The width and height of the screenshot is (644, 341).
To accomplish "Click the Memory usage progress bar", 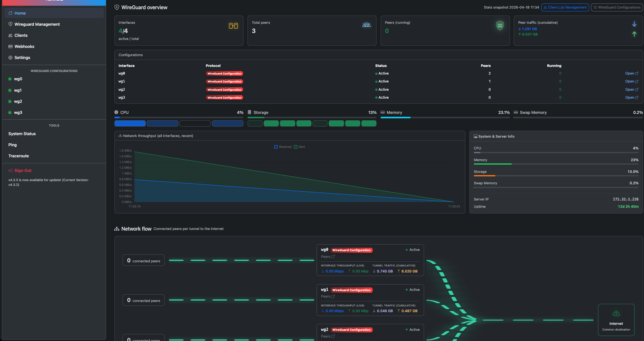I will 445,118.
